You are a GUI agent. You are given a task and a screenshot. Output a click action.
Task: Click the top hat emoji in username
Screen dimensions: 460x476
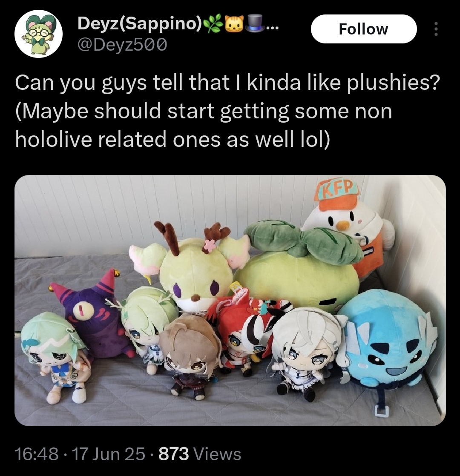coord(255,24)
